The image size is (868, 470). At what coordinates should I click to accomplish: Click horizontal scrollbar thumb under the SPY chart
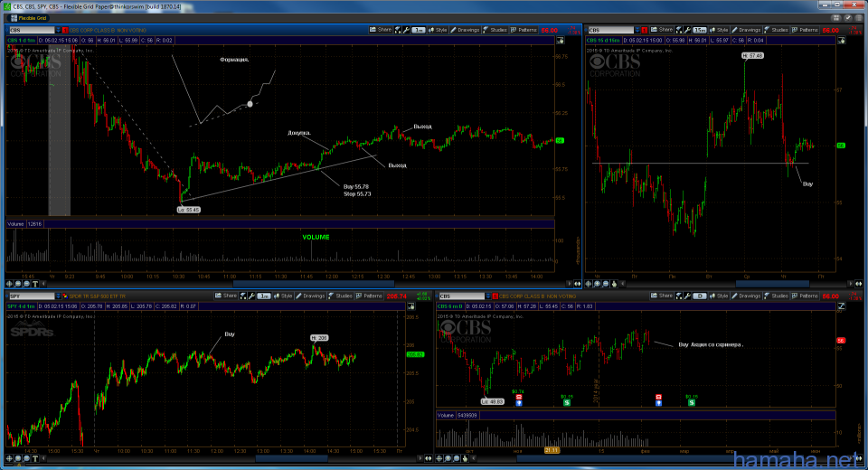point(290,458)
